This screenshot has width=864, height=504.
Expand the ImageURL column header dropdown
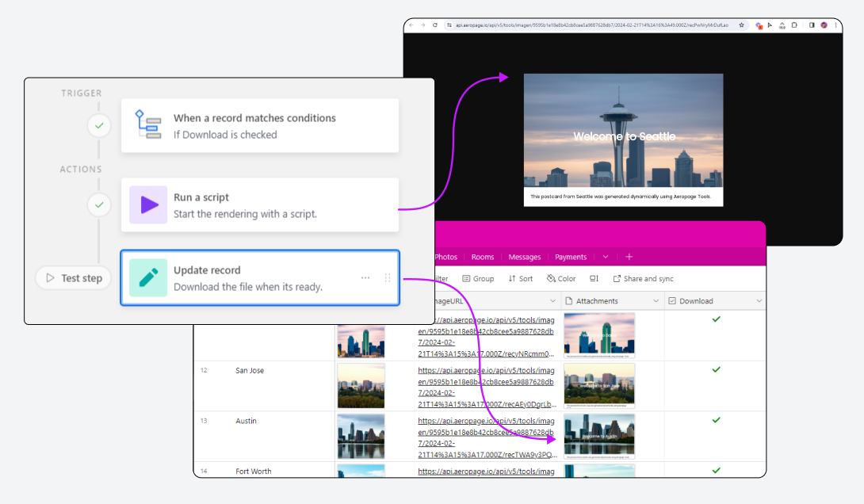(552, 301)
